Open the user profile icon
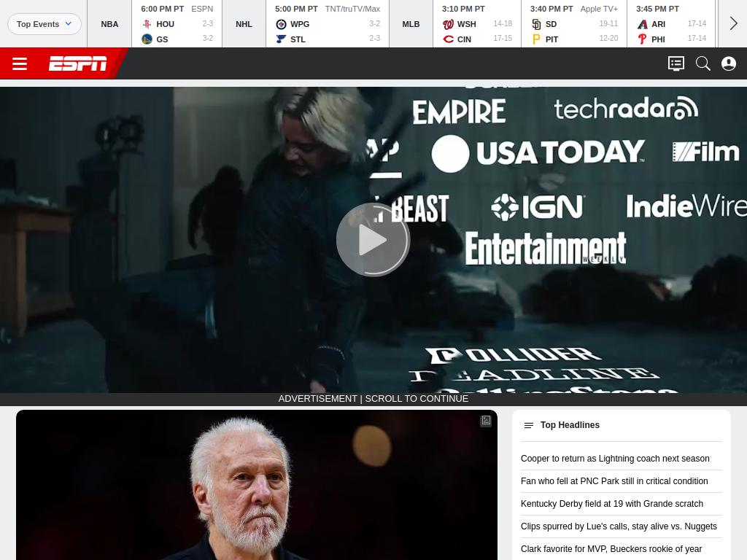The image size is (747, 560). click(729, 63)
